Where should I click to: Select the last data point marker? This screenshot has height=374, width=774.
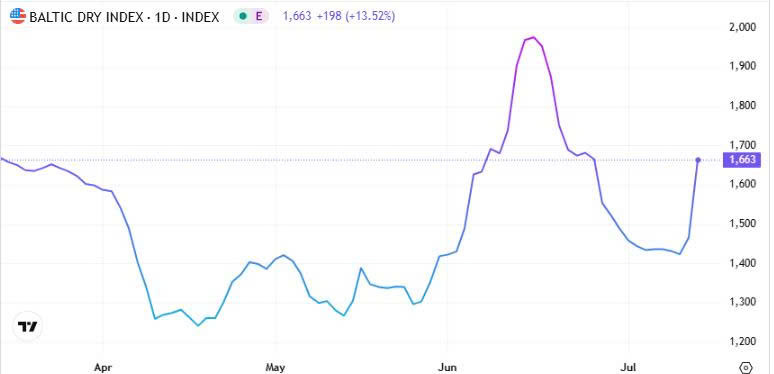[698, 160]
